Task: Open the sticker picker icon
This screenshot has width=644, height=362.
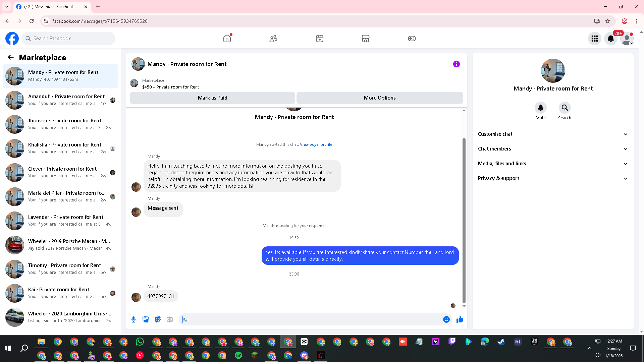Action: pos(158,319)
